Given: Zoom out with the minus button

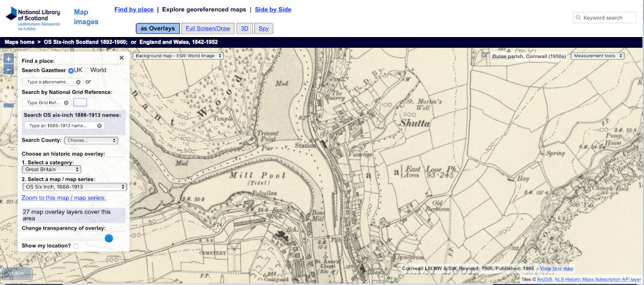Looking at the screenshot, I should pyautogui.click(x=8, y=70).
